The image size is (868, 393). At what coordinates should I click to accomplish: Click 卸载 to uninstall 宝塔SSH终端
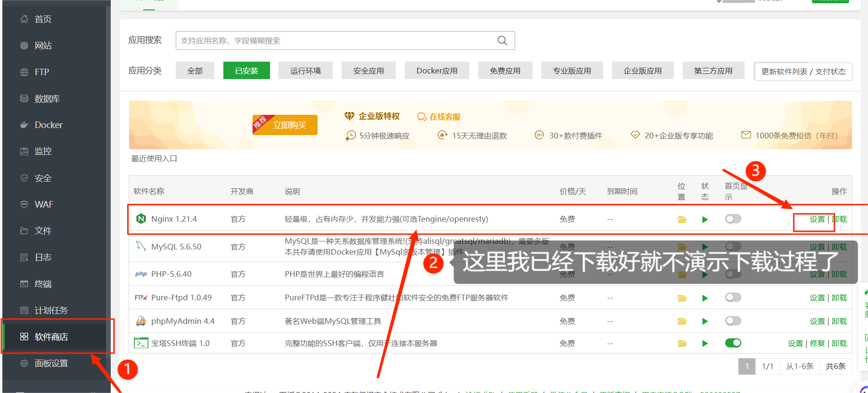(x=839, y=344)
